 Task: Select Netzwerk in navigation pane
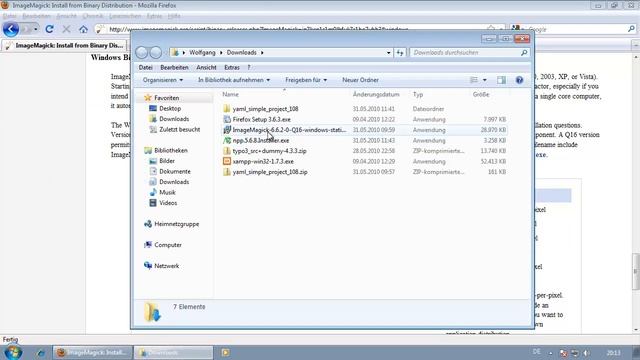[167, 266]
